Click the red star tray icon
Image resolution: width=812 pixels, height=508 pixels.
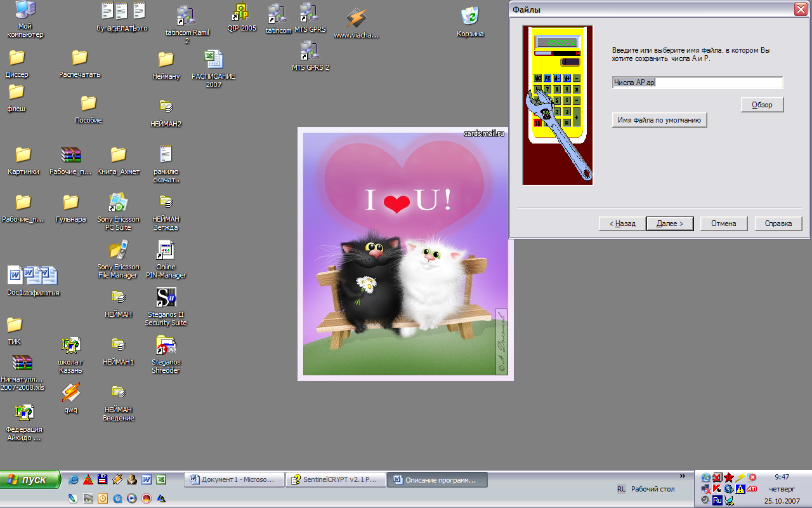[x=729, y=477]
